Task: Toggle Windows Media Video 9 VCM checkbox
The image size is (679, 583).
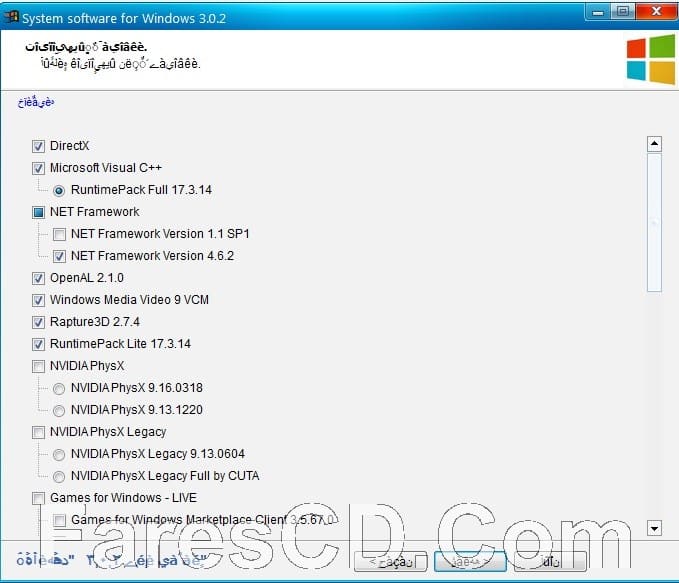Action: click(38, 300)
